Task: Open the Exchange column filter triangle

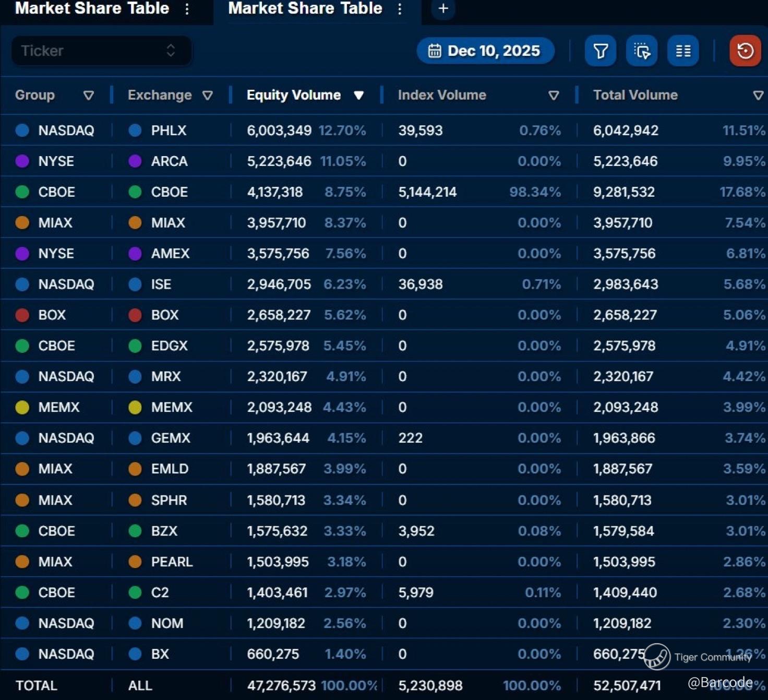Action: (x=208, y=95)
